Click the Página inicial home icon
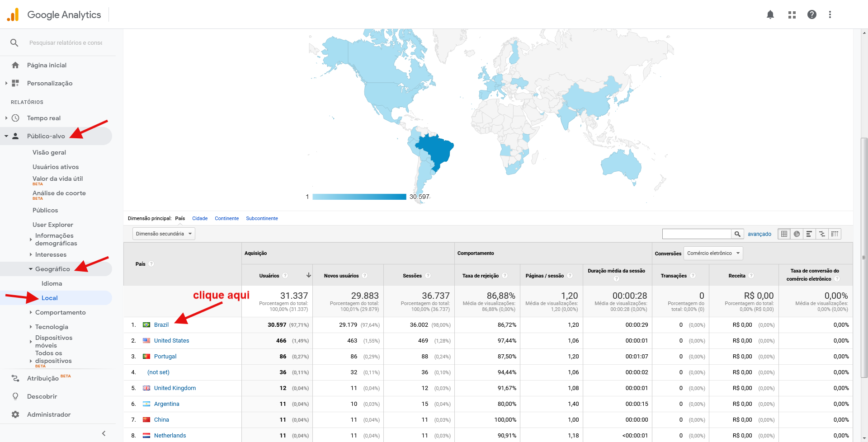868x442 pixels. click(15, 65)
